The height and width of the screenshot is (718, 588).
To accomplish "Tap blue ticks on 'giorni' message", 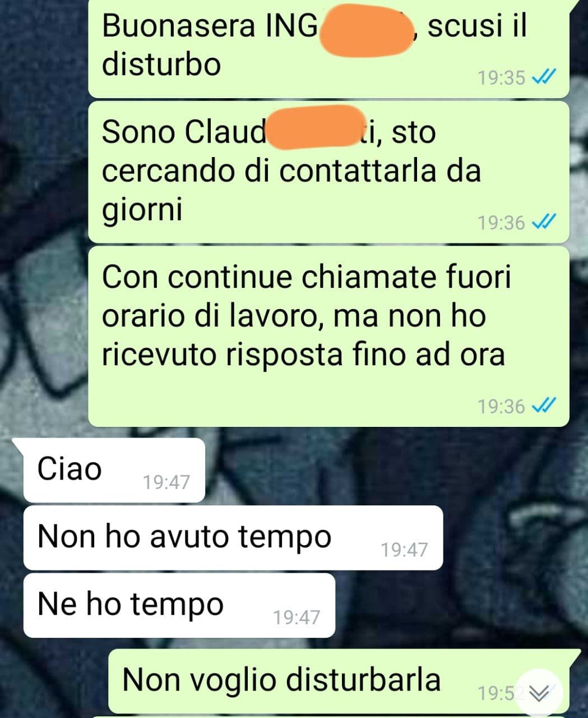I will point(543,223).
